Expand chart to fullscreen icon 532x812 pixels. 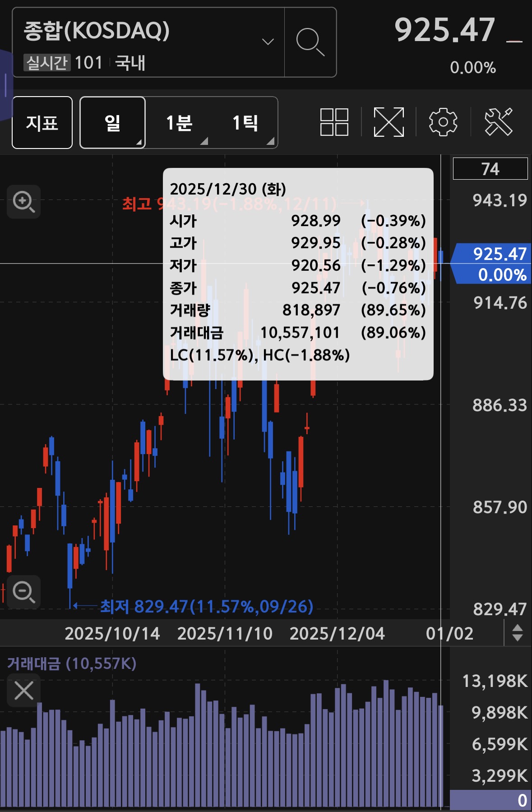point(389,122)
